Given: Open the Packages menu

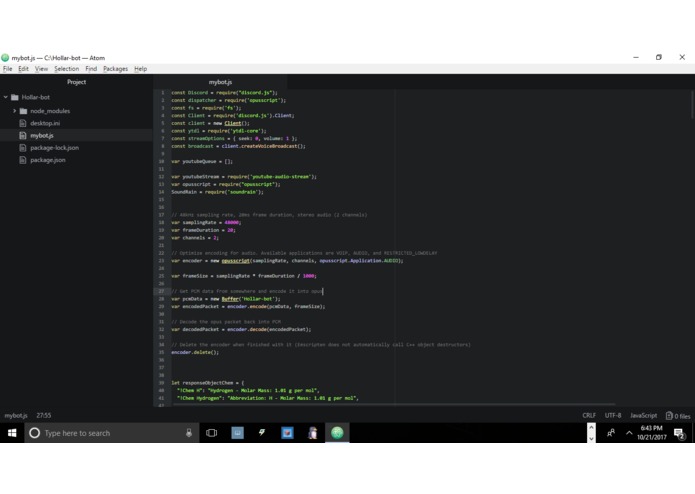Looking at the screenshot, I should (x=115, y=69).
